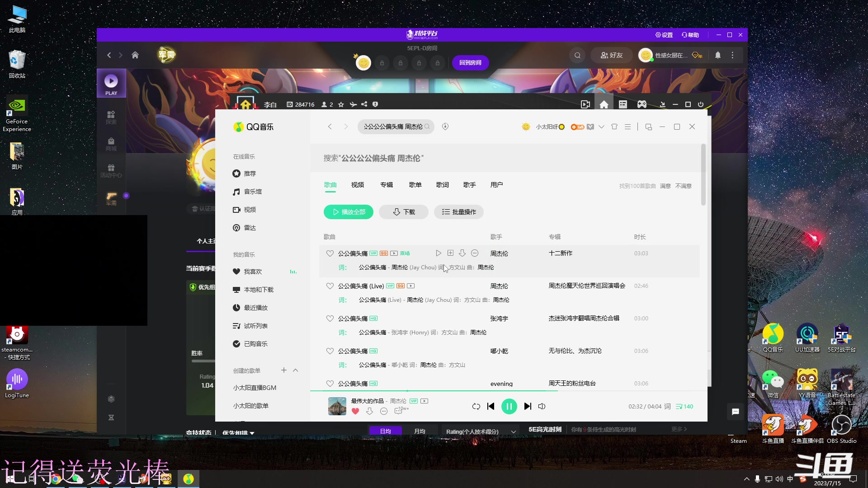Toggle the repeat/loop mode in player
The width and height of the screenshot is (868, 488).
coord(476,406)
